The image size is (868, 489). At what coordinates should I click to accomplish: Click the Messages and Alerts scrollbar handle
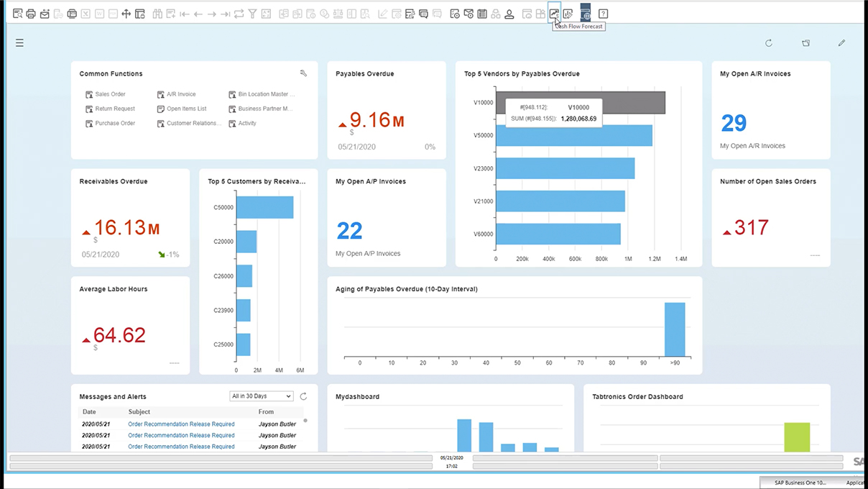(x=305, y=421)
